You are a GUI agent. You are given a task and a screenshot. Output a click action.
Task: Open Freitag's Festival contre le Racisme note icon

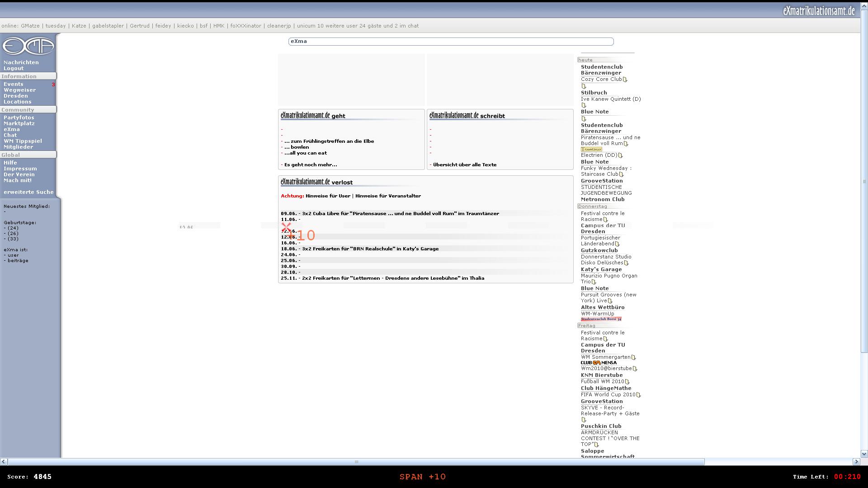pyautogui.click(x=606, y=339)
